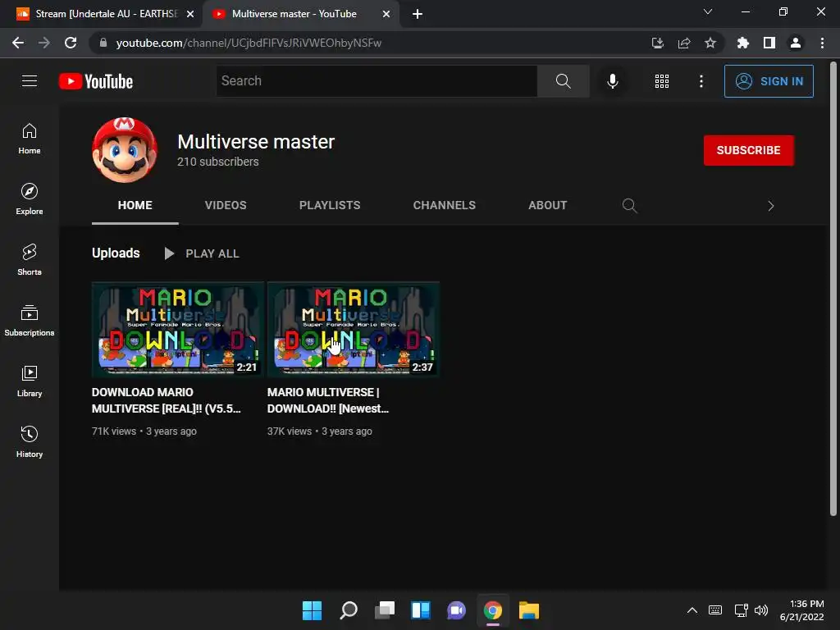Open the YouTube apps grid icon
The image size is (840, 630).
[662, 81]
